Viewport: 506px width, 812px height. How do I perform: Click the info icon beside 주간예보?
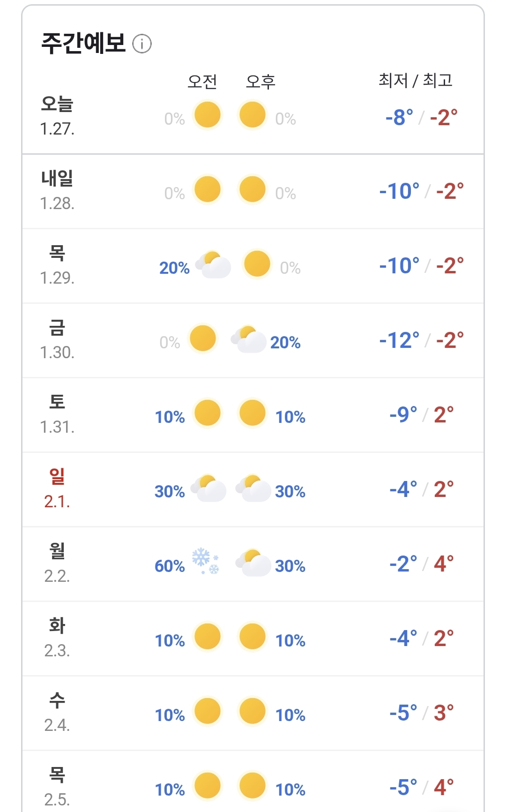[142, 44]
